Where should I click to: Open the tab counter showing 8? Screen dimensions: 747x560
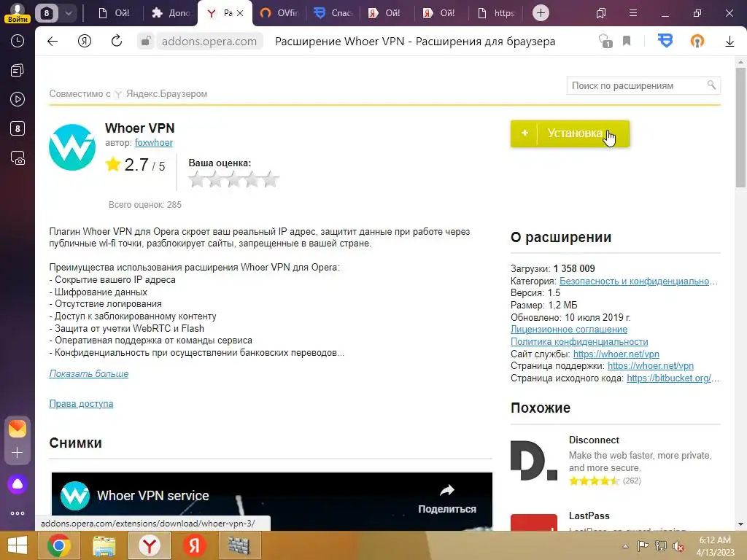47,13
